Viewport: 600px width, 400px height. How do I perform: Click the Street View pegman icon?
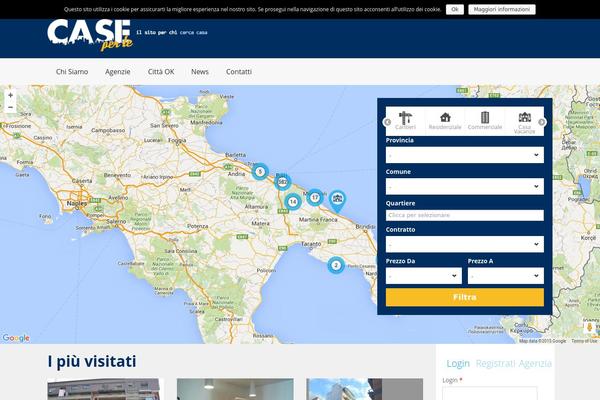click(x=590, y=327)
